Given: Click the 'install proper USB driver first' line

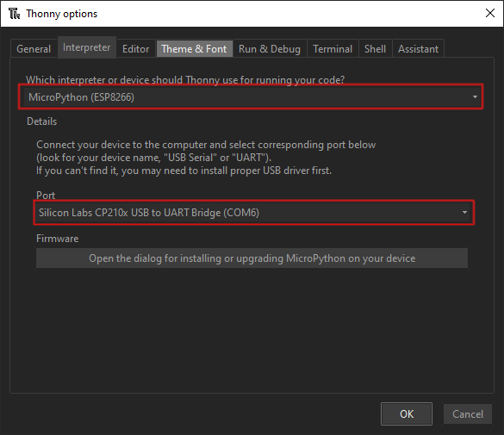Looking at the screenshot, I should tap(184, 171).
